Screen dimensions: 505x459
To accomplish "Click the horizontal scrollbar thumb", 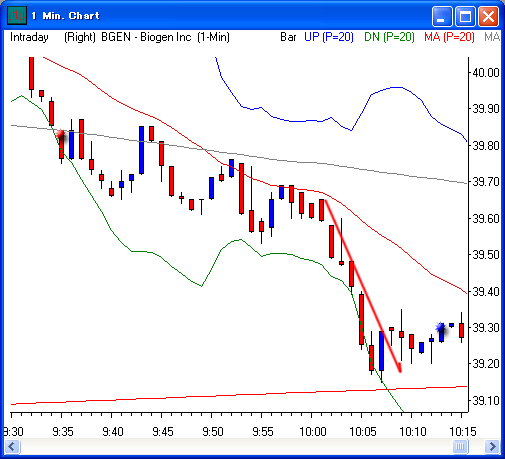I will 460,446.
